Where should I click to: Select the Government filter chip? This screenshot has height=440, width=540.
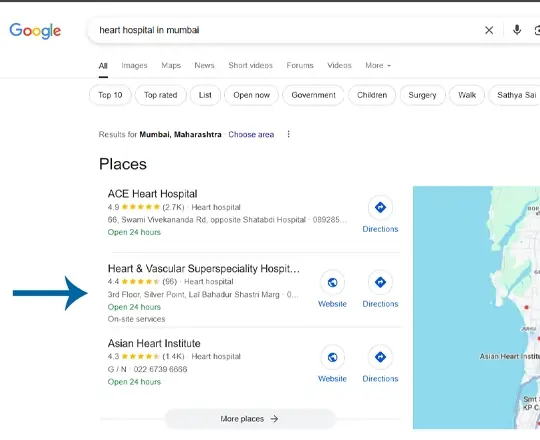coord(313,95)
